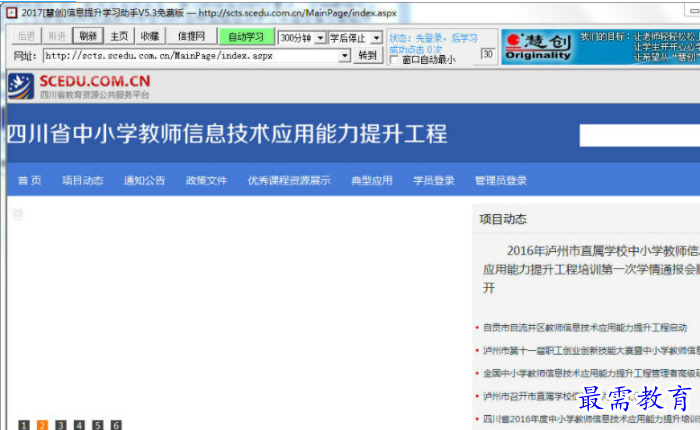This screenshot has width=700, height=430.
Task: Click the 项目动态 panel heading
Action: [503, 219]
